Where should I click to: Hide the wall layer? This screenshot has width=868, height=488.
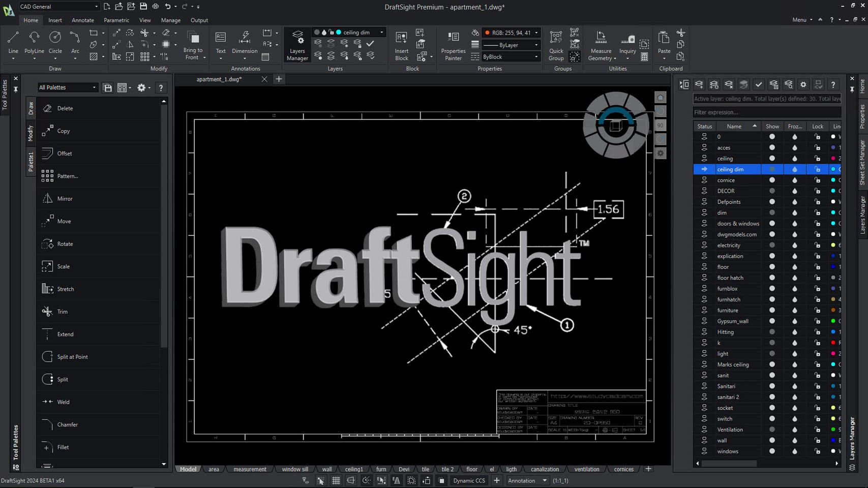pyautogui.click(x=772, y=440)
